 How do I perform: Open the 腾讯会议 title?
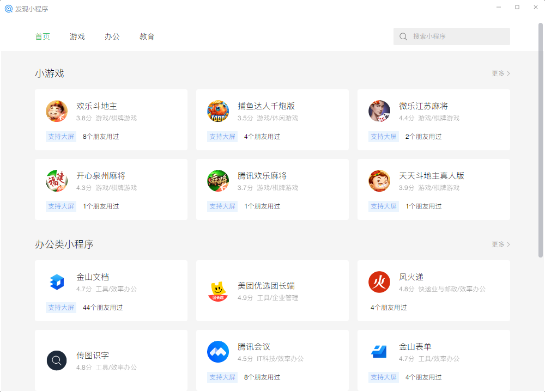254,346
